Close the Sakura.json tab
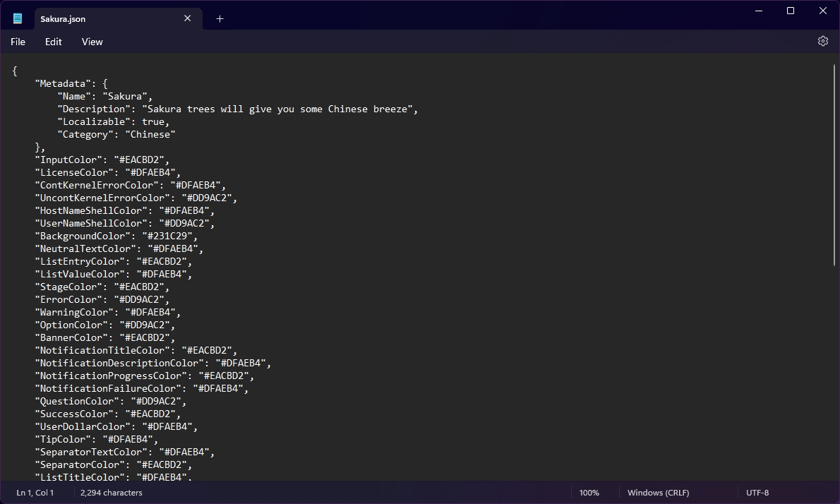 (187, 18)
